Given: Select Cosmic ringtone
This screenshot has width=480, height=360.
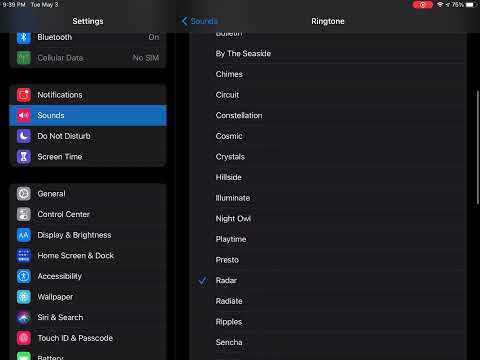Looking at the screenshot, I should pos(328,136).
